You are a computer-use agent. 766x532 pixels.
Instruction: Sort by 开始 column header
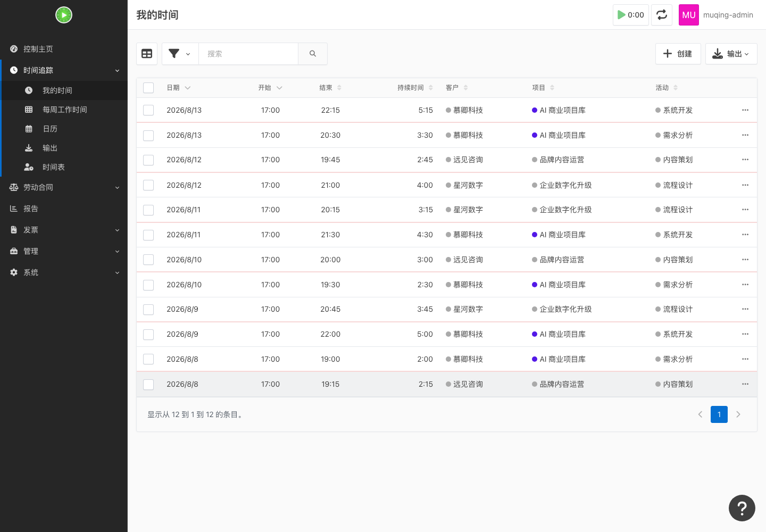pos(270,88)
